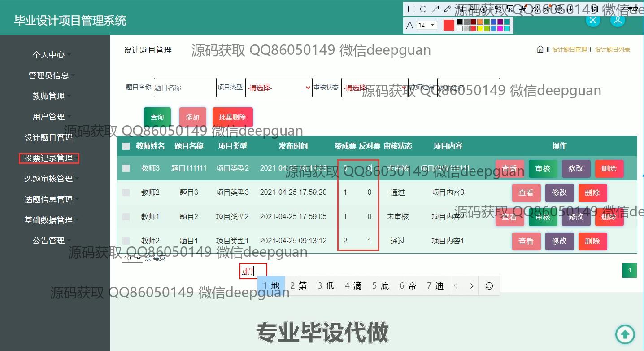Check the checkbox for 题目1 row

coord(126,241)
